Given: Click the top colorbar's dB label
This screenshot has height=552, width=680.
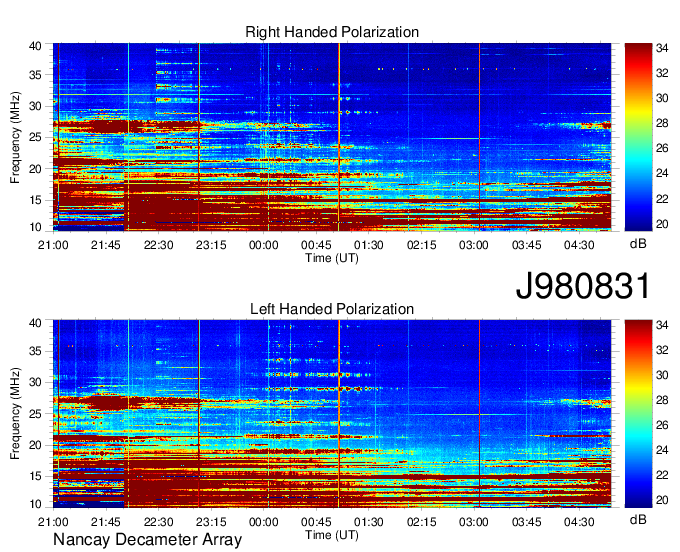Looking at the screenshot, I should 638,244.
